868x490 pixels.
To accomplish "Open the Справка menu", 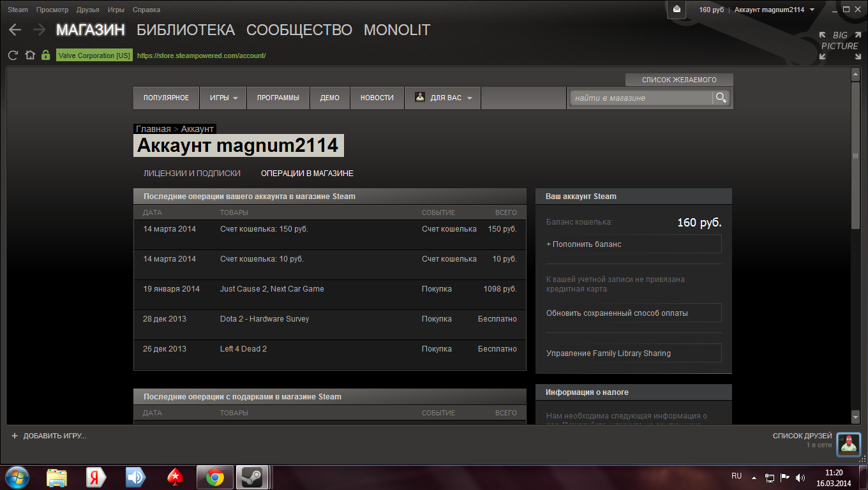I will (x=146, y=10).
